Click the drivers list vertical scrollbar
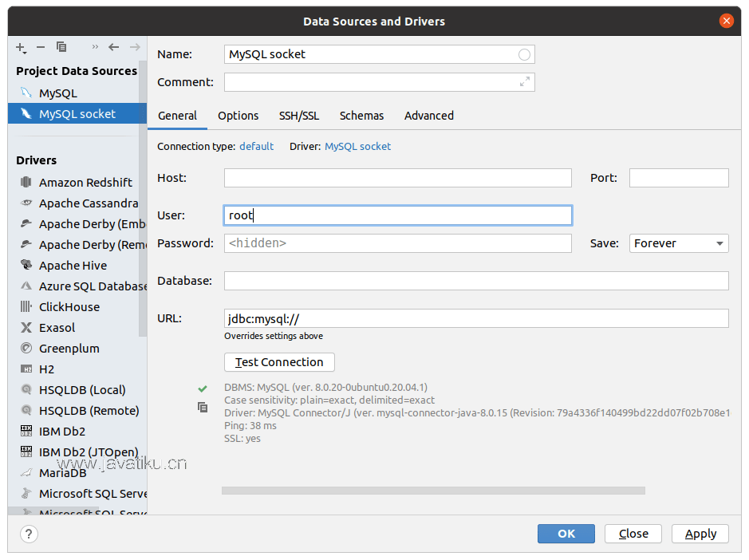 coord(143,199)
